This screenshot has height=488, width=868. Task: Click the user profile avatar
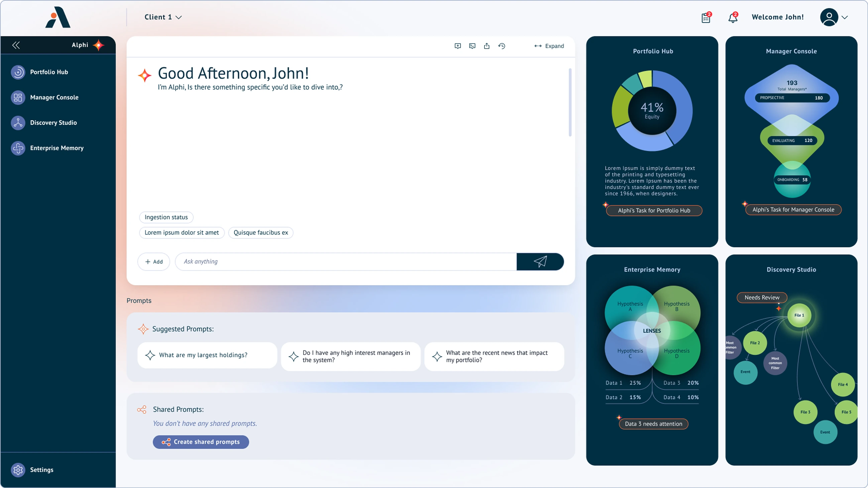(829, 17)
